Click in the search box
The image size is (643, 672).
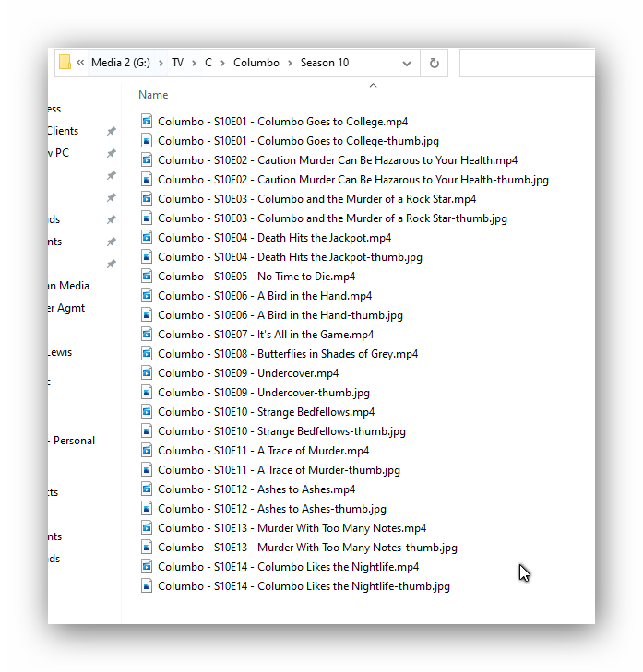pyautogui.click(x=527, y=63)
